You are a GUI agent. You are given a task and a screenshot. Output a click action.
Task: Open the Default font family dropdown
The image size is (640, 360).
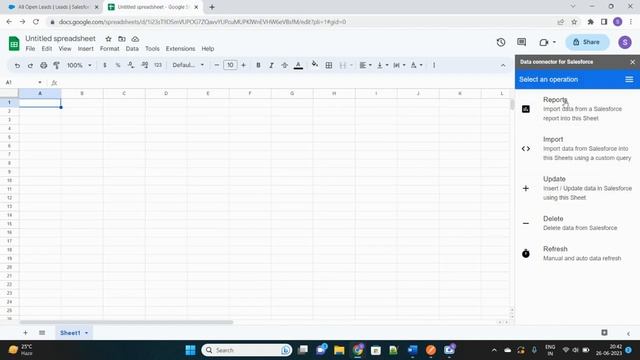188,65
